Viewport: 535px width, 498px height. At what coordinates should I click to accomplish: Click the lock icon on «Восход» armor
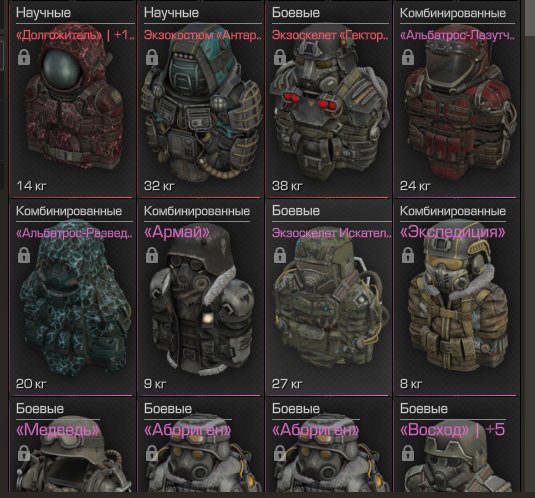point(408,453)
